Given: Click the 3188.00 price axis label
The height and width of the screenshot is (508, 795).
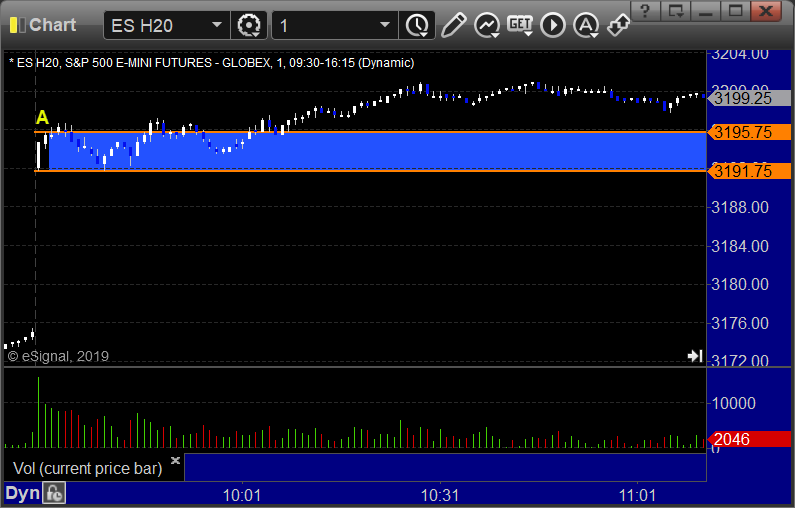Looking at the screenshot, I should point(740,207).
